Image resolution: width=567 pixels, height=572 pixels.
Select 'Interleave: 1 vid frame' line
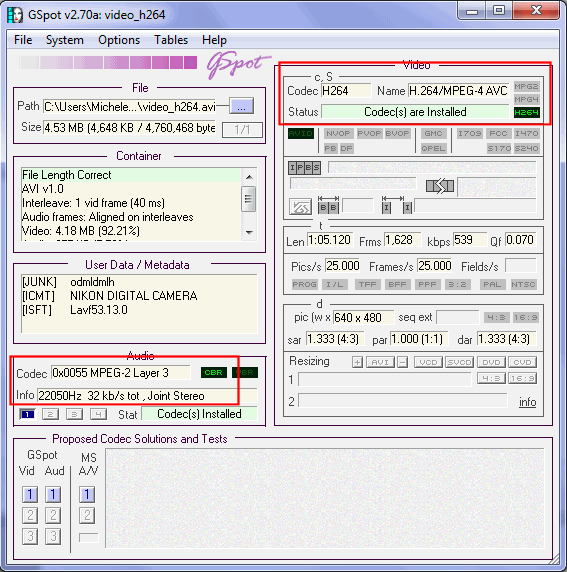[x=131, y=203]
